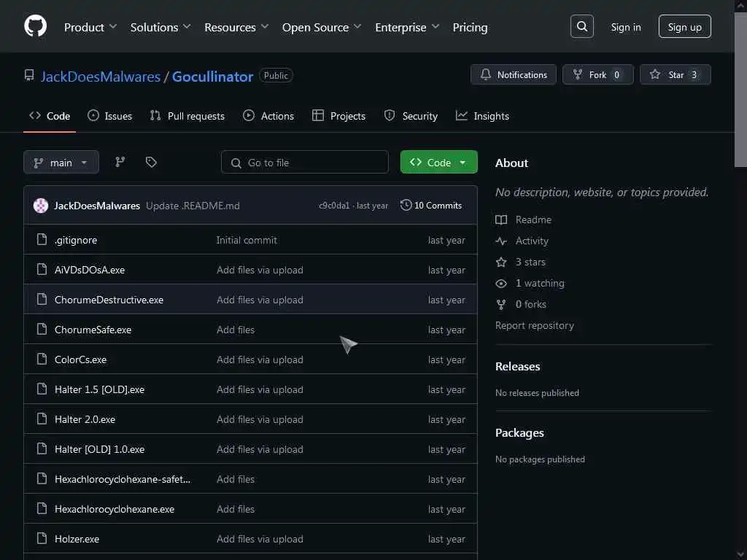
Task: Open the Report repository link
Action: tap(534, 325)
